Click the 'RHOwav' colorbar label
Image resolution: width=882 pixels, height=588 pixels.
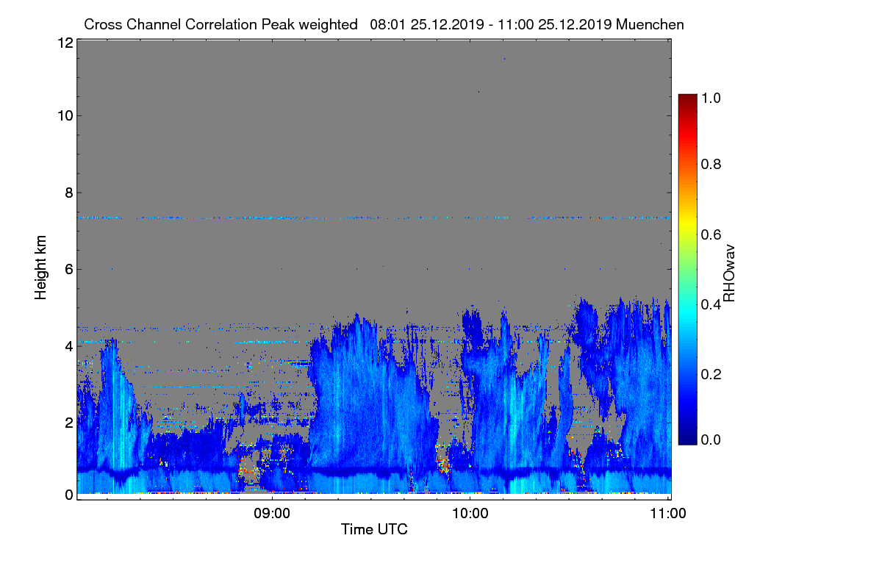[729, 273]
